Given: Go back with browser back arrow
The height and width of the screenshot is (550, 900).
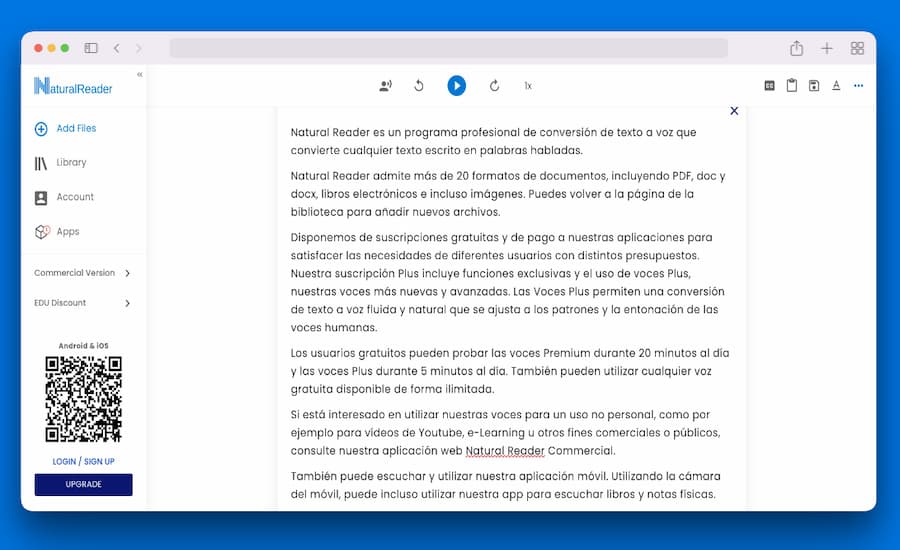Looking at the screenshot, I should tap(117, 48).
